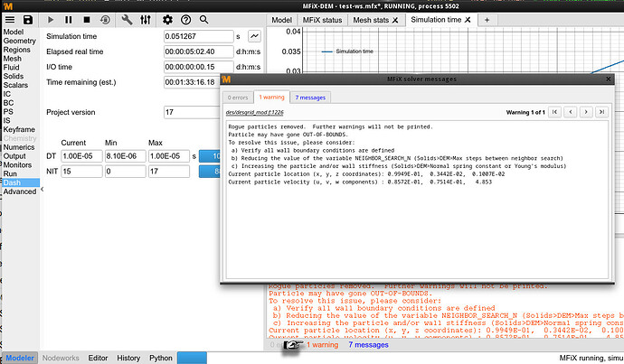Save the project with the floppy disk icon
The width and height of the screenshot is (624, 364).
[x=27, y=20]
